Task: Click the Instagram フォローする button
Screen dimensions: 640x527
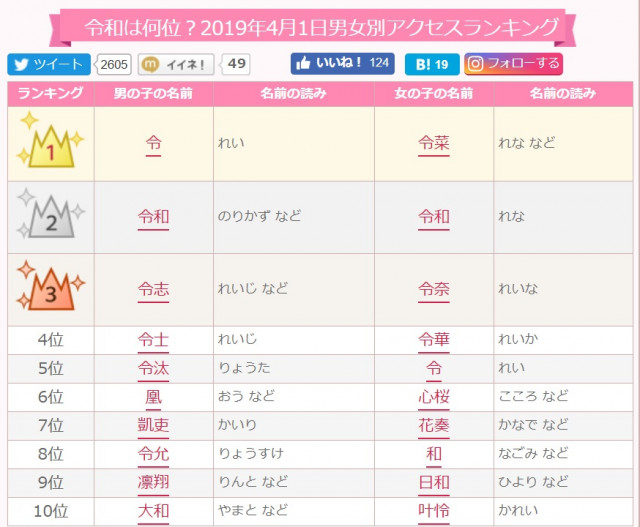Action: tap(512, 64)
